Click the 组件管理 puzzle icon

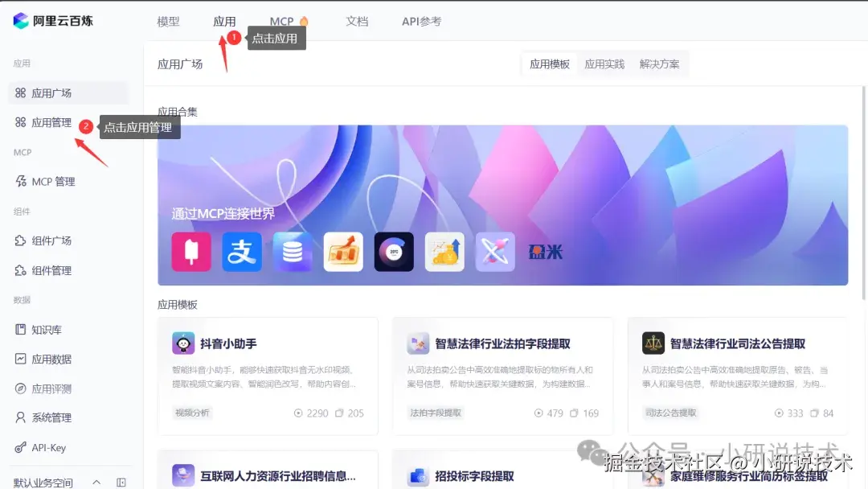click(x=20, y=270)
